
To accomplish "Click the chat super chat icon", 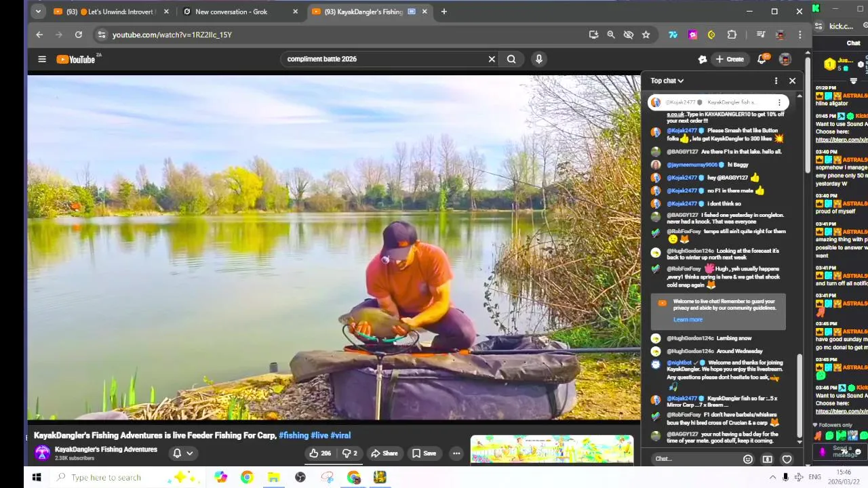I will (x=768, y=459).
